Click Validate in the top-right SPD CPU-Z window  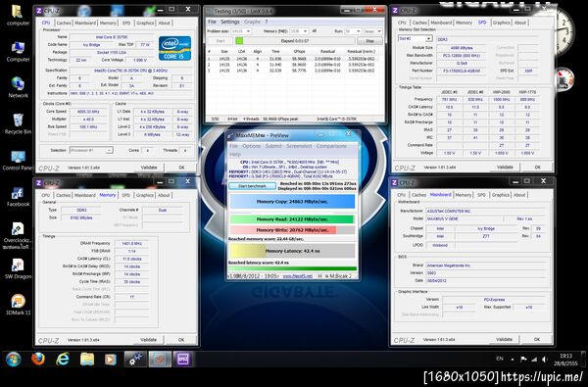pyautogui.click(x=505, y=167)
